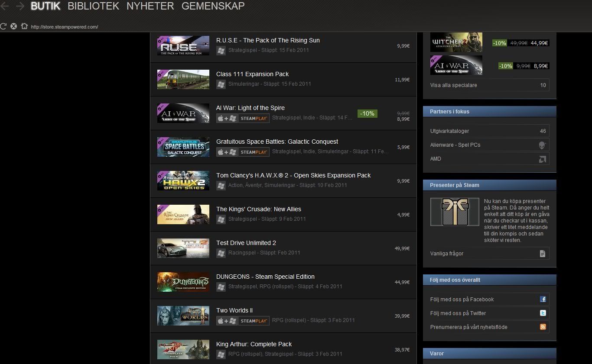592x364 pixels.
Task: Open Visa alla specialare link
Action: (x=490, y=85)
